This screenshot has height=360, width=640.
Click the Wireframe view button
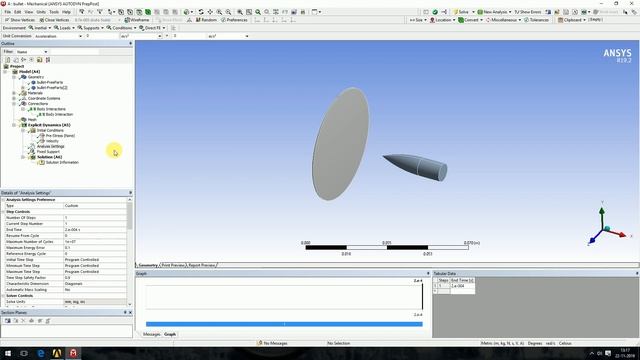pos(137,20)
